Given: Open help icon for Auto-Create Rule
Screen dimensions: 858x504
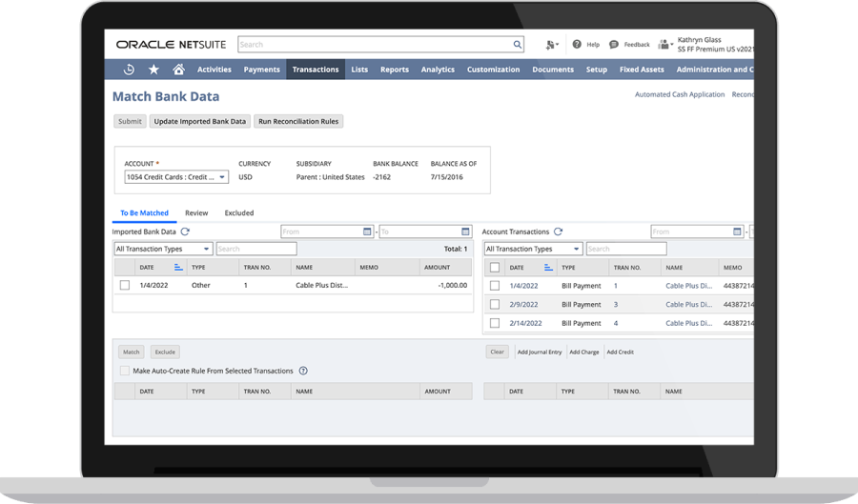Looking at the screenshot, I should [x=303, y=371].
